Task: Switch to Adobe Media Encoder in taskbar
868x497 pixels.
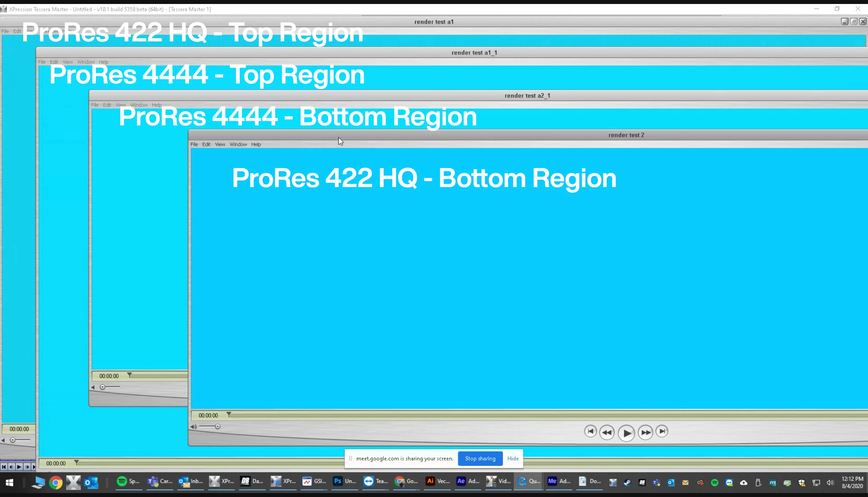Action: pos(559,482)
